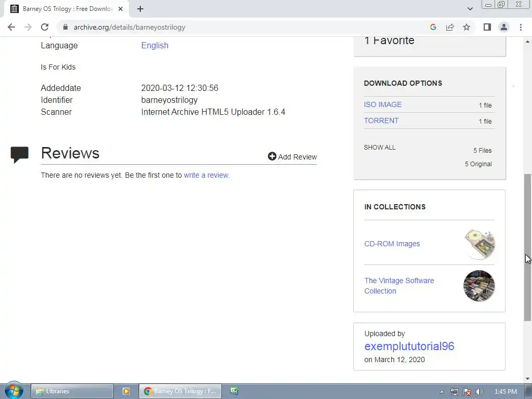532x399 pixels.
Task: Click the 1:45 PM taskbar clock
Action: click(x=506, y=392)
